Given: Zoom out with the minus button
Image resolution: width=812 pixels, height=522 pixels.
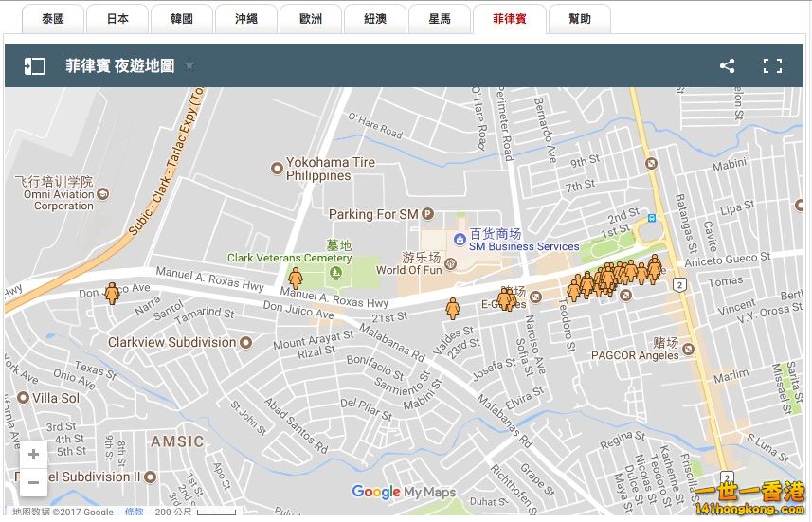Looking at the screenshot, I should [x=33, y=483].
